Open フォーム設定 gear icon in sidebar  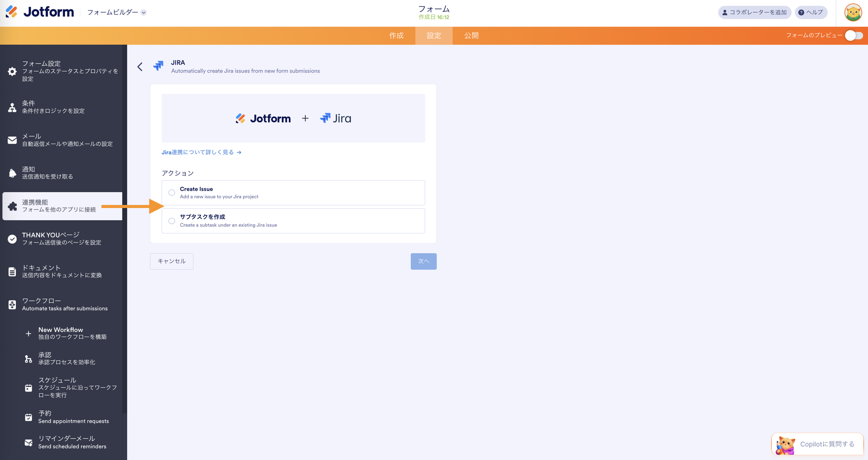12,71
